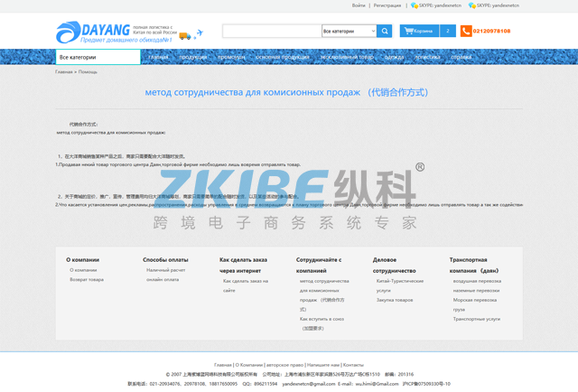
Task: Click the cart item count 2
Action: tap(448, 31)
